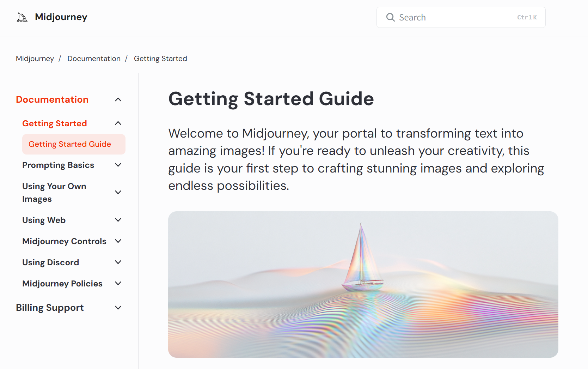Open Using Web section

[x=44, y=220]
